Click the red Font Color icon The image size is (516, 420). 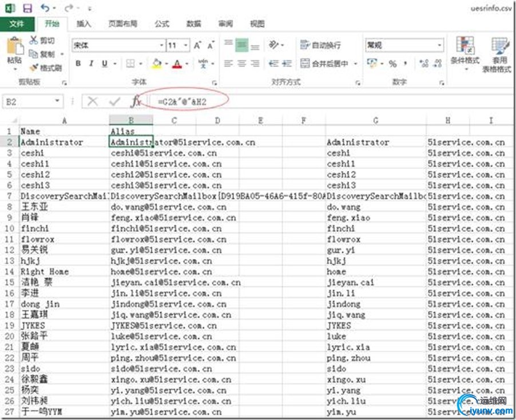pos(177,63)
